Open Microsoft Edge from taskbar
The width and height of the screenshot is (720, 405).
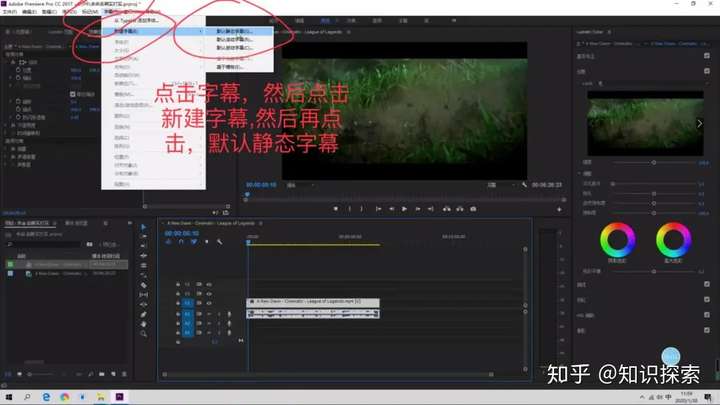point(46,397)
